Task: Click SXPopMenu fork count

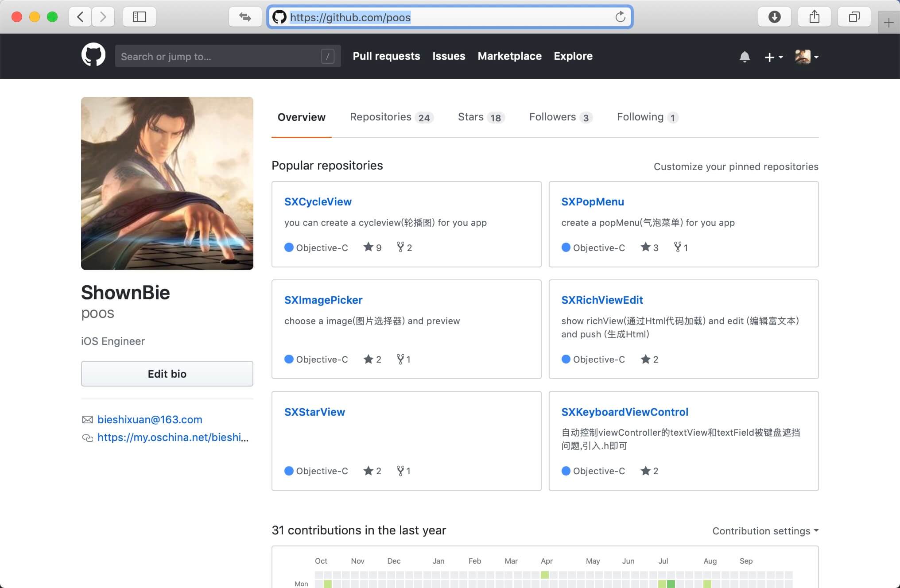Action: pos(681,248)
